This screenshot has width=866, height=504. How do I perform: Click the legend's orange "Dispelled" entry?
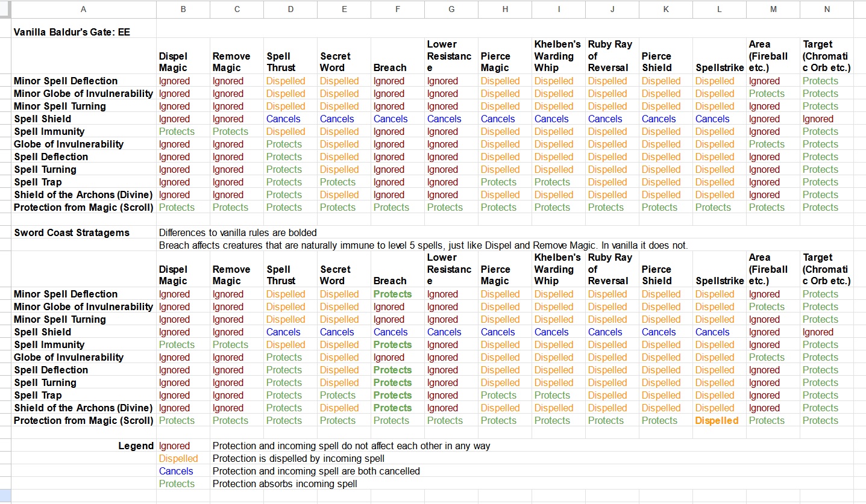pyautogui.click(x=178, y=459)
